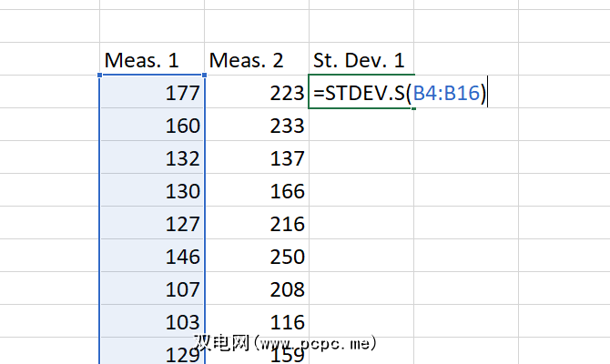Click the cell containing 103

tap(152, 321)
